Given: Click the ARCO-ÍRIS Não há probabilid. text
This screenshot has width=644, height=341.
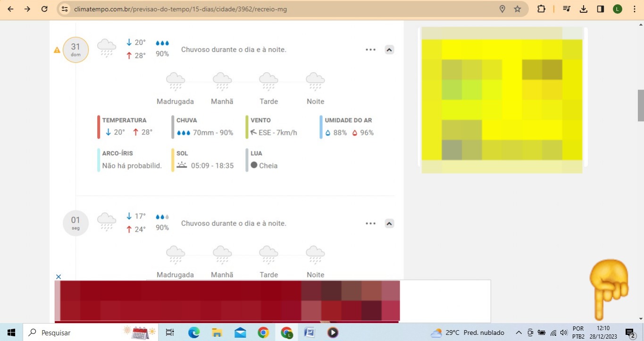Looking at the screenshot, I should pos(132,166).
